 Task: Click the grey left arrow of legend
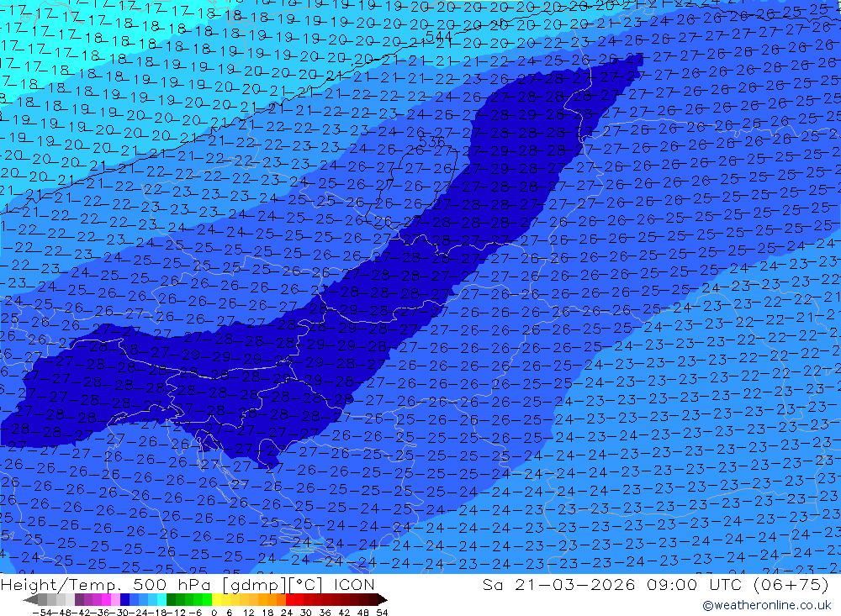30,600
